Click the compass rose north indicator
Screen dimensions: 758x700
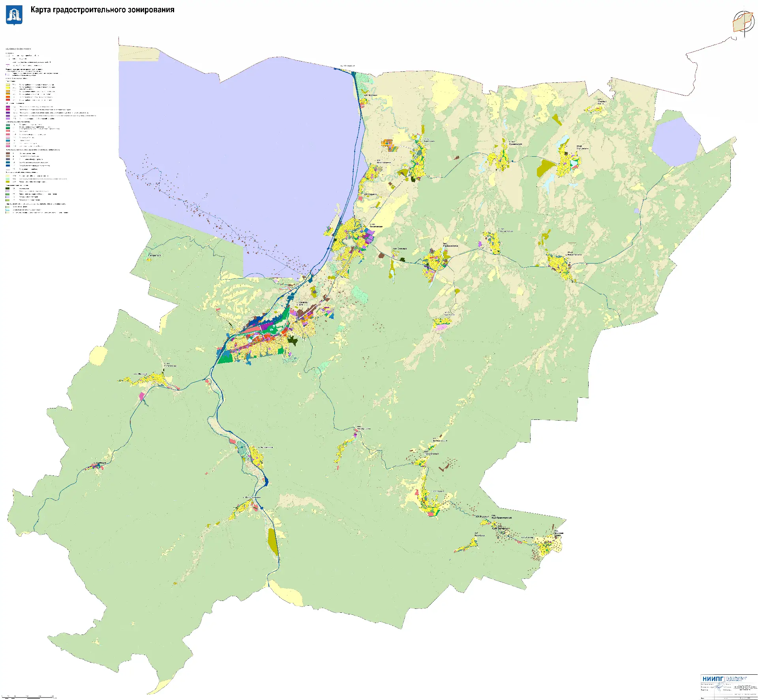tap(744, 22)
